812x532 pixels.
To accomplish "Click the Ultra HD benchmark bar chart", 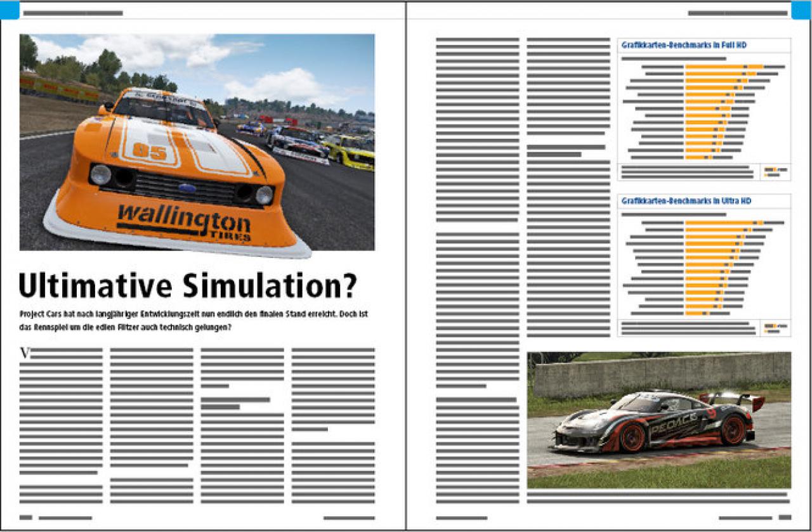I will point(704,267).
